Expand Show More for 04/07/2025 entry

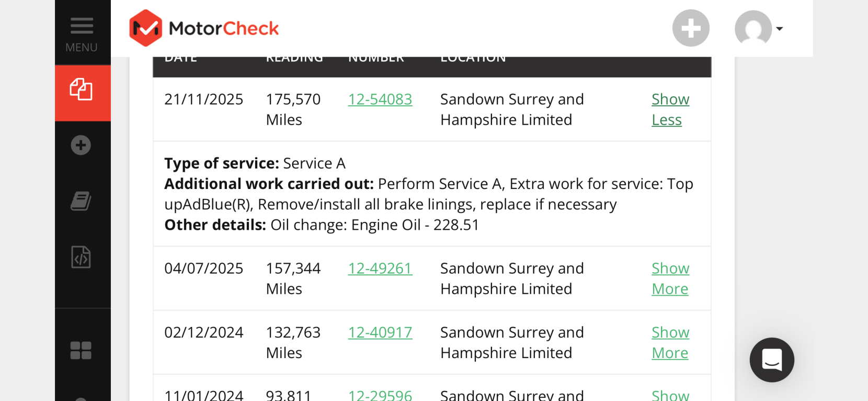pyautogui.click(x=670, y=279)
